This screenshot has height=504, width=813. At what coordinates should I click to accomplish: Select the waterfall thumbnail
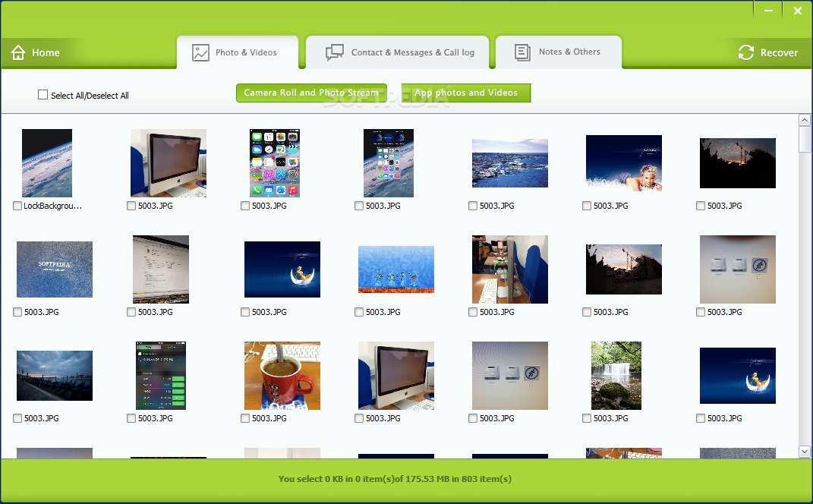616,376
